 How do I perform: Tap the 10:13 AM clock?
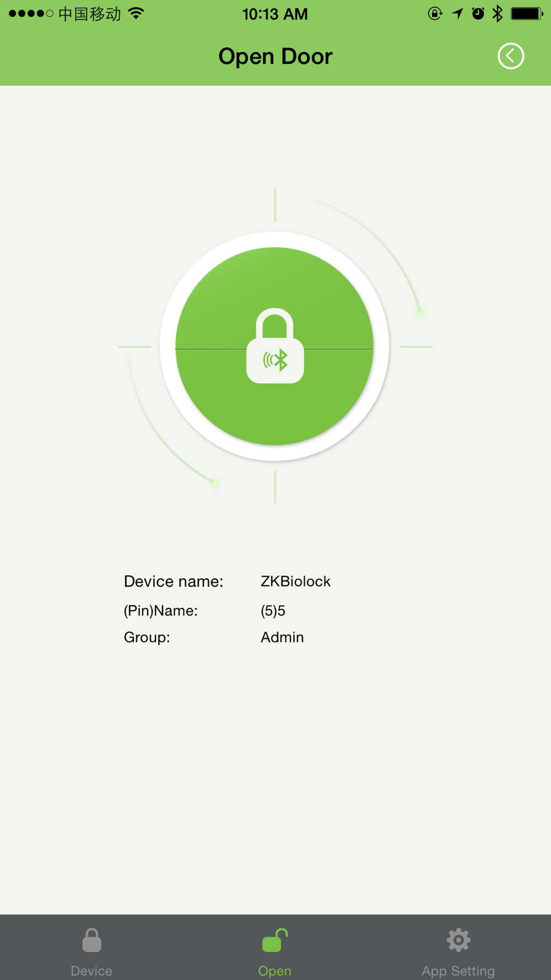[x=275, y=14]
